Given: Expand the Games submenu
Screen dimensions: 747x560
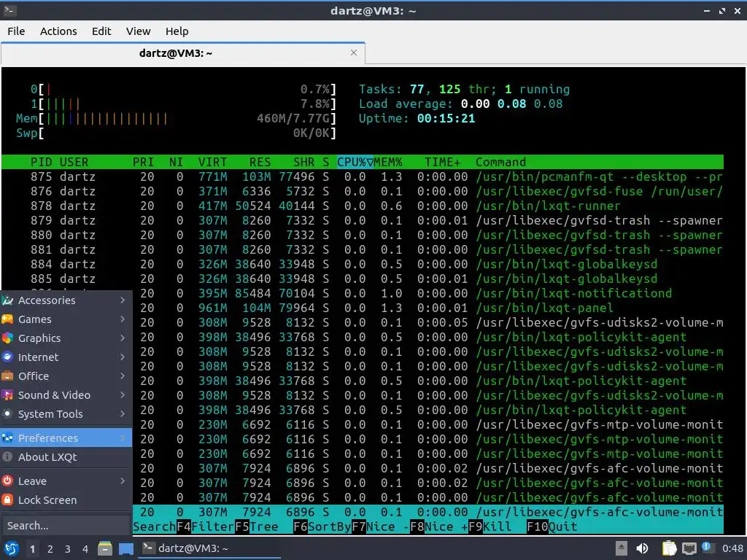Looking at the screenshot, I should (x=66, y=319).
